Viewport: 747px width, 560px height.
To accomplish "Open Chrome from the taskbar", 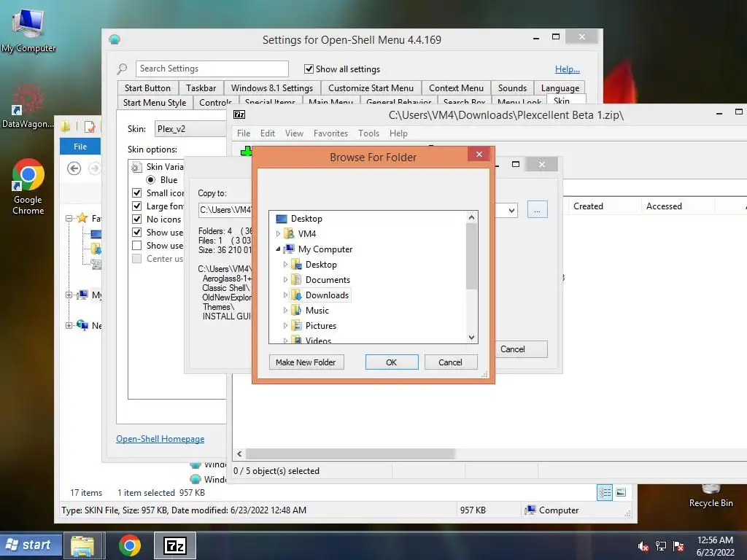I will point(130,545).
